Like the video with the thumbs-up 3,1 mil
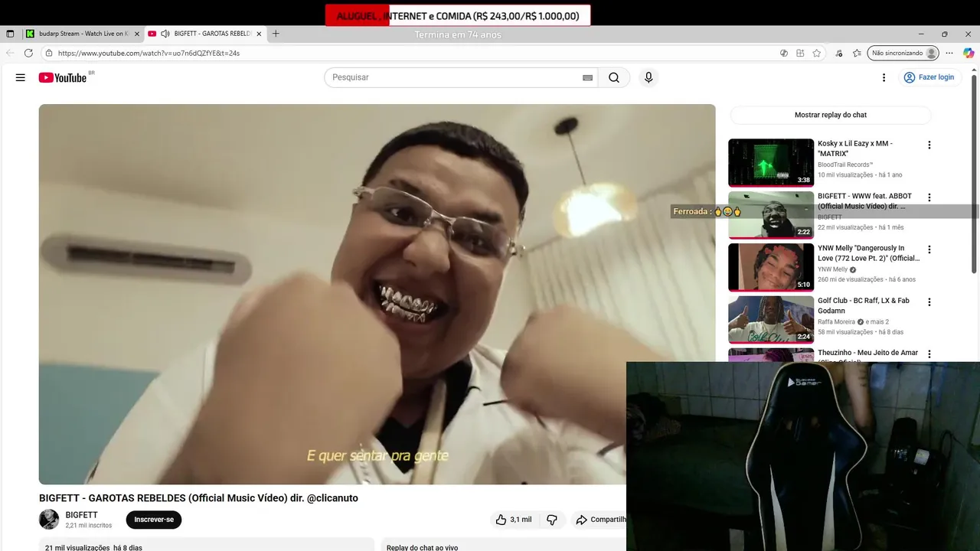 [x=514, y=520]
